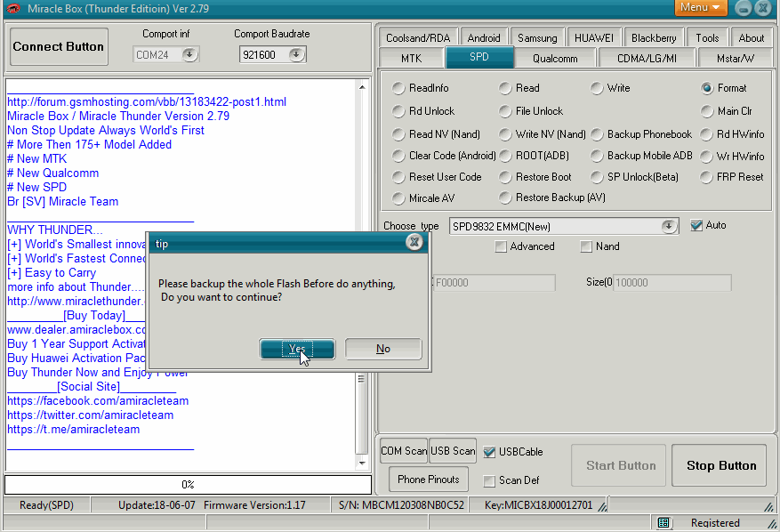Click the calculator icon in status bar
780x532 pixels.
(x=663, y=522)
